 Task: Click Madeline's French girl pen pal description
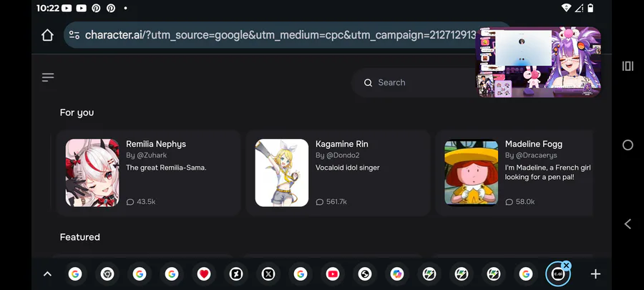(x=548, y=172)
